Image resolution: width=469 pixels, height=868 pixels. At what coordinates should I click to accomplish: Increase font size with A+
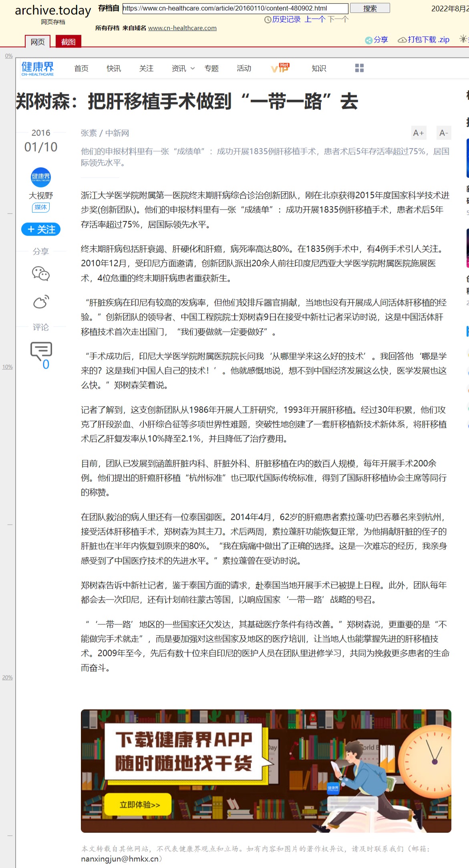pos(418,133)
